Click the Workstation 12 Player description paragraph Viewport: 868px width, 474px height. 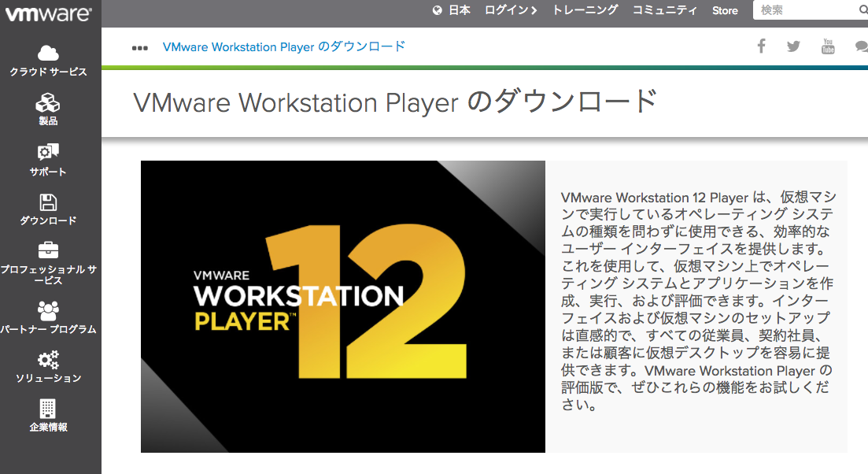[x=697, y=301]
